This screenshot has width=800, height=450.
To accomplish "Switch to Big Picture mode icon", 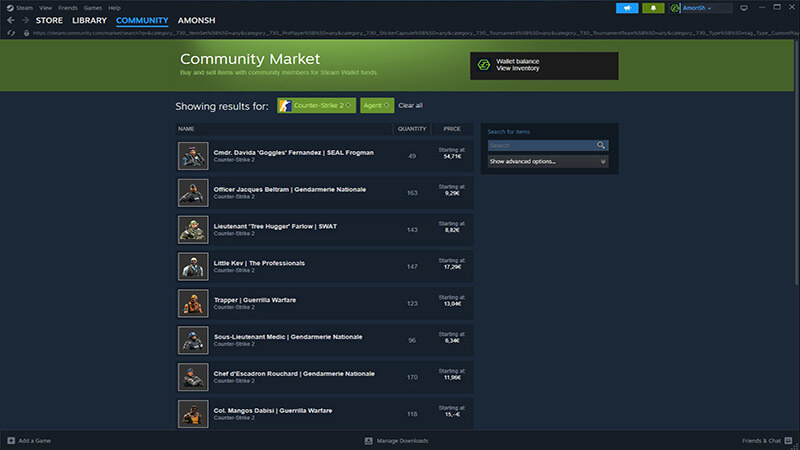I will click(x=744, y=8).
